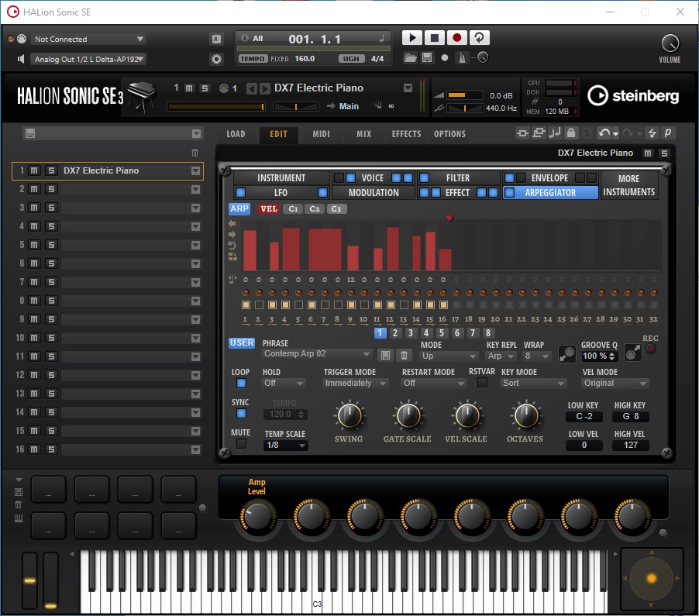Click the Undo arrow in the edit toolbar
Viewport: 699px width, 616px height.
click(x=604, y=132)
